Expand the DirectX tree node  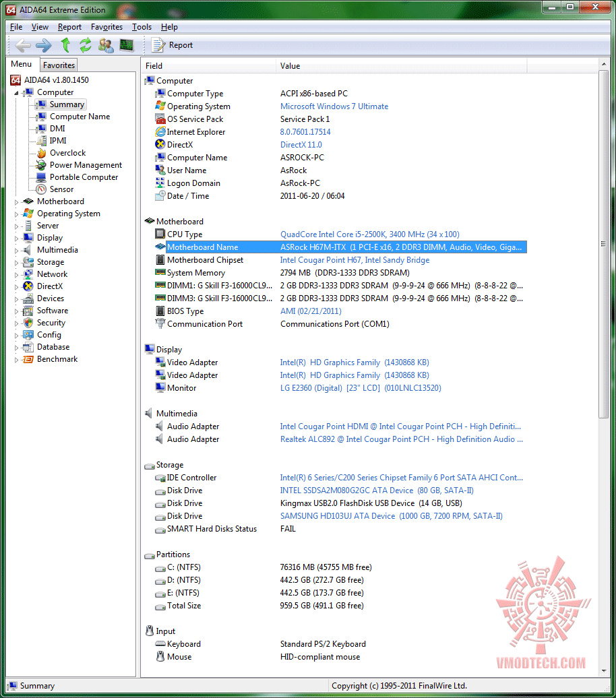16,287
